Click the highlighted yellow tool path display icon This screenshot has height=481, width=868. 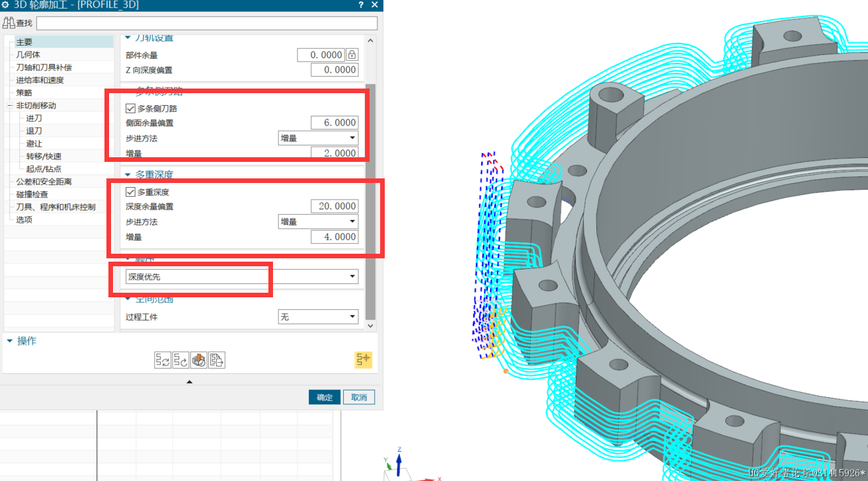tap(363, 359)
